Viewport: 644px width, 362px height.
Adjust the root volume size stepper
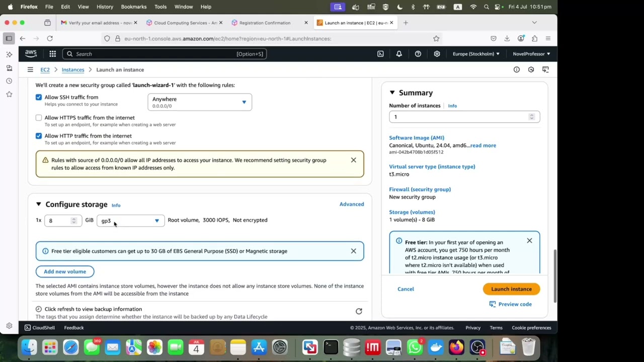73,221
